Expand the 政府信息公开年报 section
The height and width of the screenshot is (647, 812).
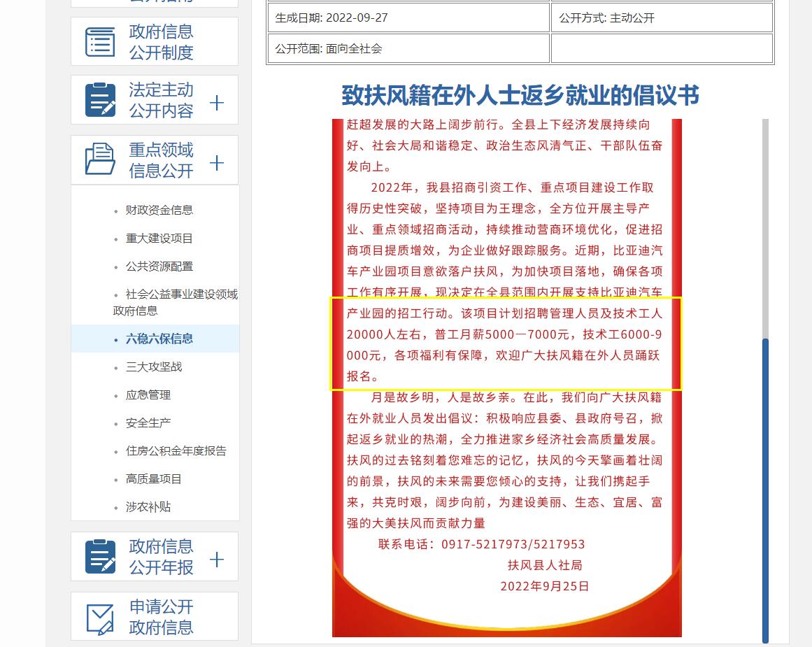[x=217, y=558]
